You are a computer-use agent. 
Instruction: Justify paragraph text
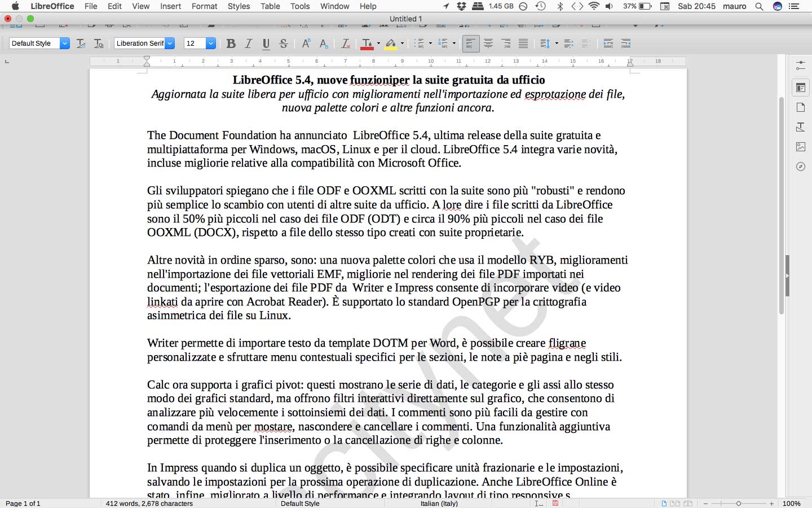tap(523, 43)
